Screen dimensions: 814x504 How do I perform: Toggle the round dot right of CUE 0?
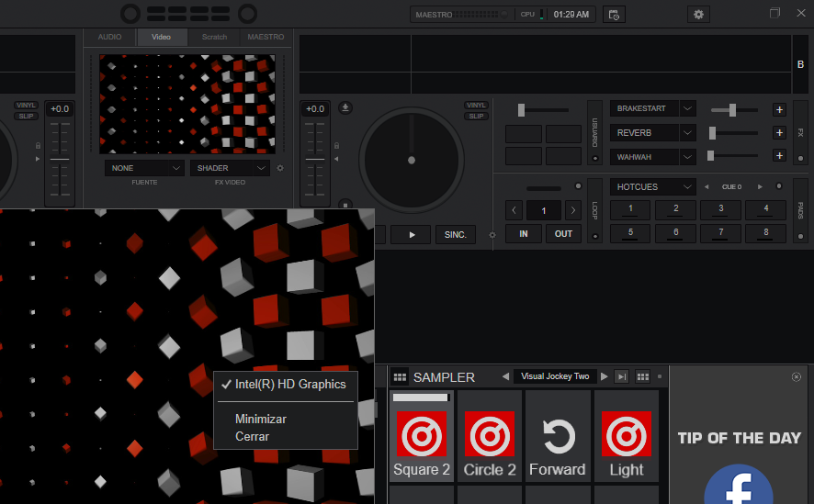click(779, 186)
